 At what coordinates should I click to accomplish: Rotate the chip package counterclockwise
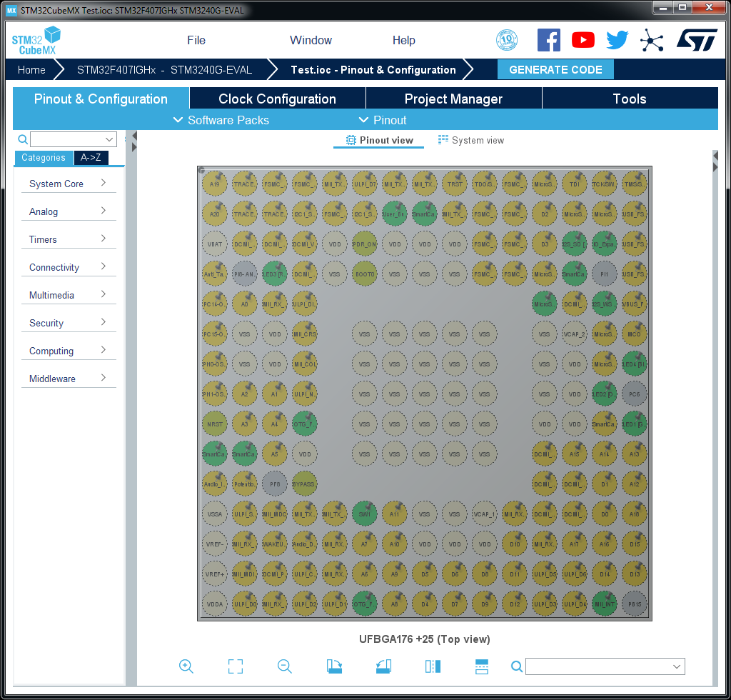[383, 666]
